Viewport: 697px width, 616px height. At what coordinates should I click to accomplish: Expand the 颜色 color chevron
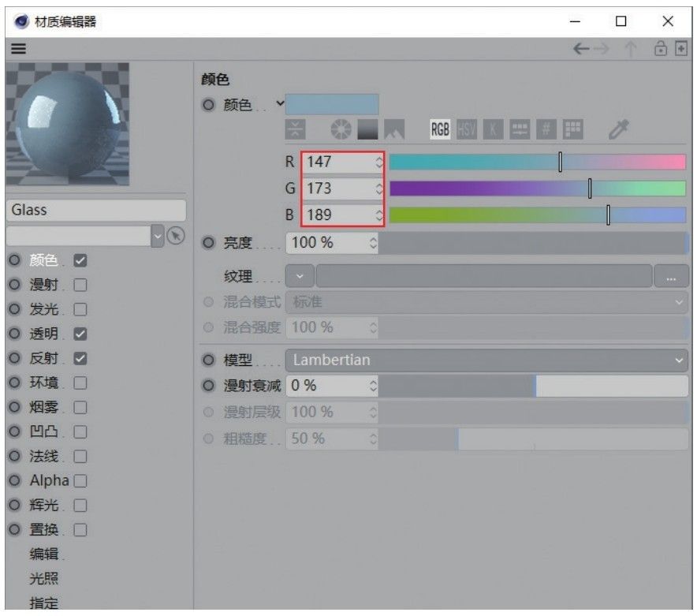pyautogui.click(x=280, y=103)
